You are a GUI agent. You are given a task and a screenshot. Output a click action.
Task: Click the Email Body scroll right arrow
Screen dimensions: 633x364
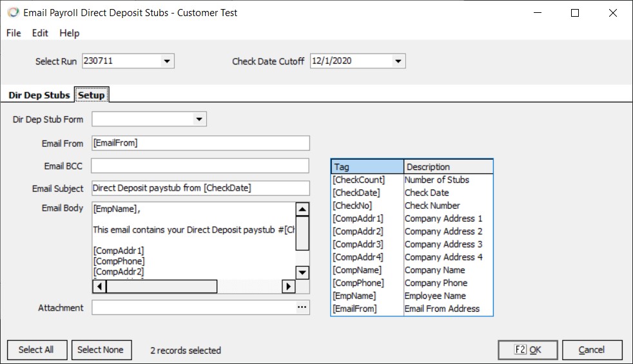pyautogui.click(x=289, y=287)
